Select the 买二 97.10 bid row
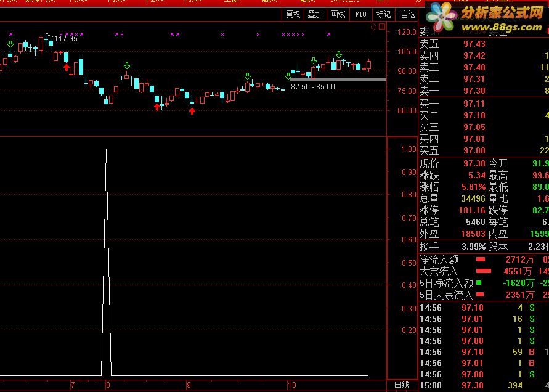549x392 pixels. tap(484, 115)
